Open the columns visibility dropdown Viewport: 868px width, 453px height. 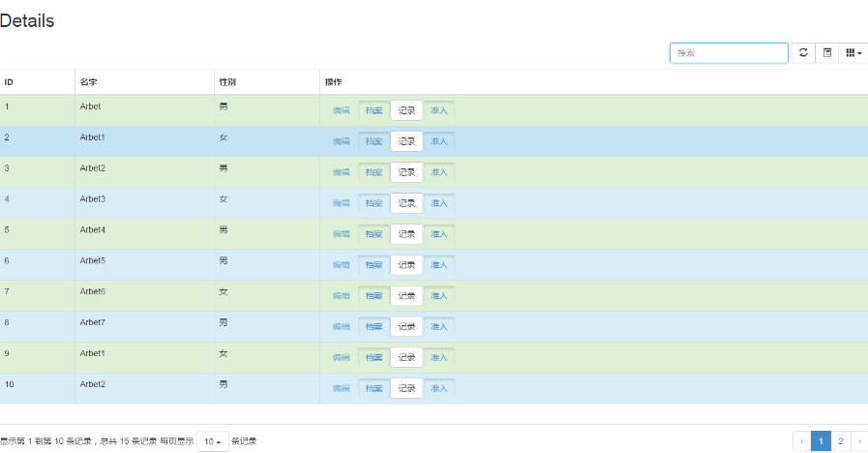coord(853,53)
